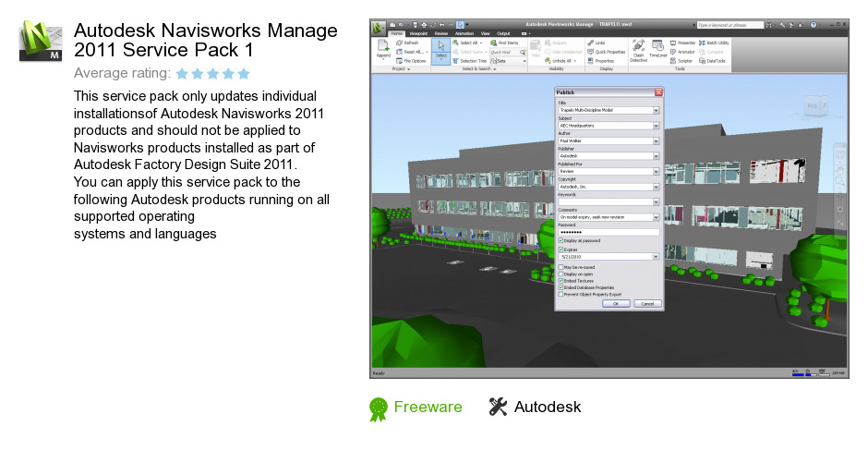Image resolution: width=868 pixels, height=450 pixels.
Task: Open the Subject dropdown
Action: pyautogui.click(x=656, y=126)
